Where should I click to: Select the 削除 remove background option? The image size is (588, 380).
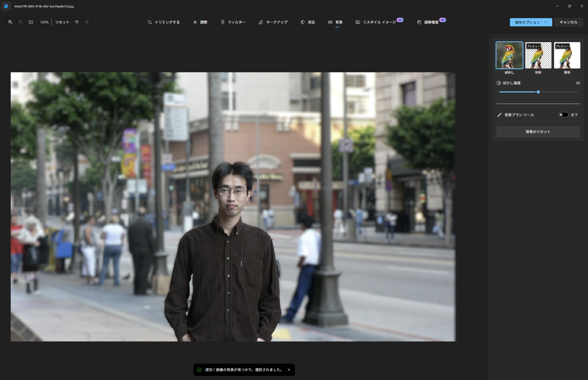click(538, 55)
